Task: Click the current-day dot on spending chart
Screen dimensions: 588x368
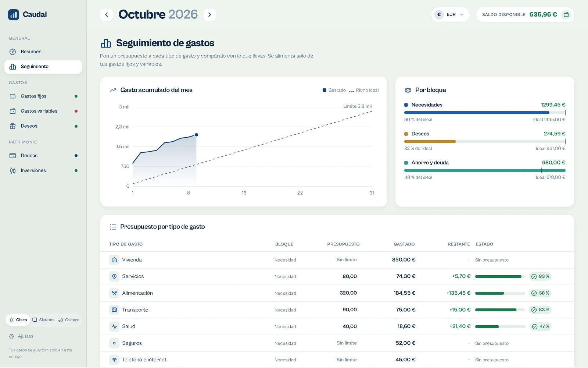Action: coord(196,135)
